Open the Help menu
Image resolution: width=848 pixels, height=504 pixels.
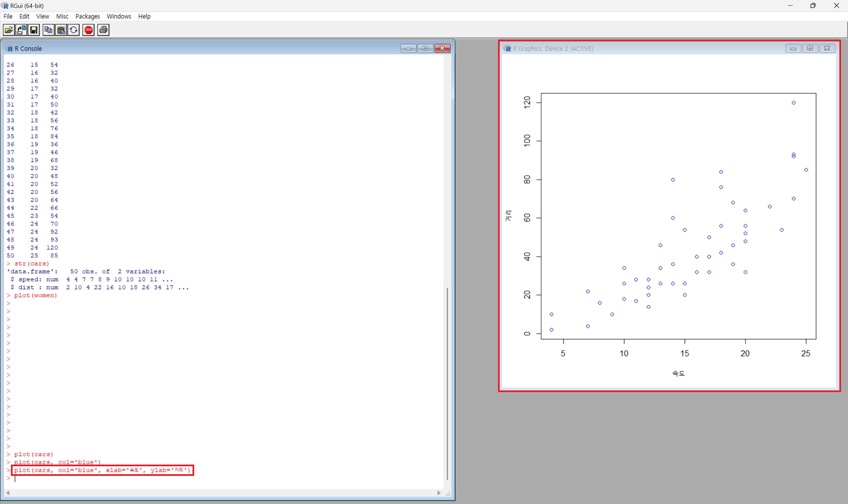[x=144, y=16]
